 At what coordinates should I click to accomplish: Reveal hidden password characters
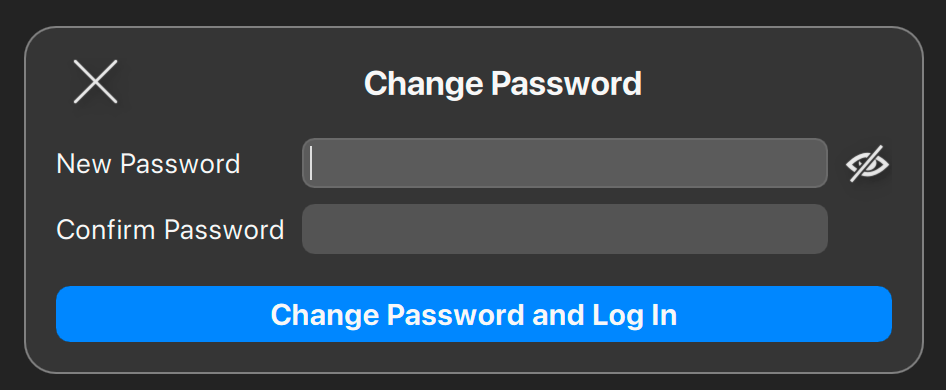point(868,164)
